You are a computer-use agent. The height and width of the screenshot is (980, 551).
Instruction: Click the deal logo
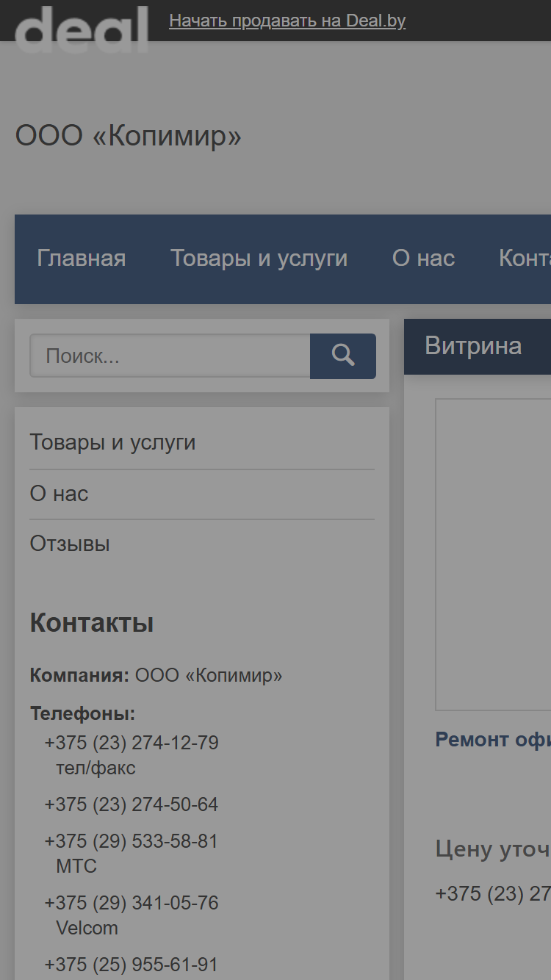click(x=82, y=29)
